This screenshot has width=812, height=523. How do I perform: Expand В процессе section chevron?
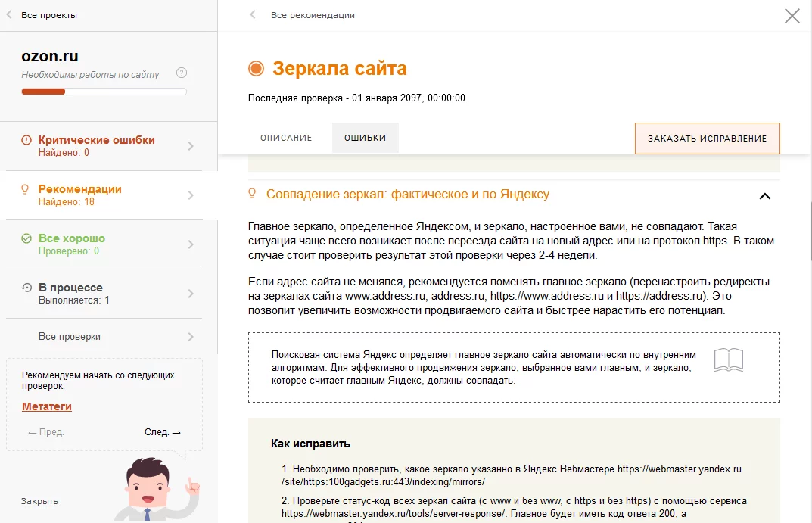[x=191, y=294]
